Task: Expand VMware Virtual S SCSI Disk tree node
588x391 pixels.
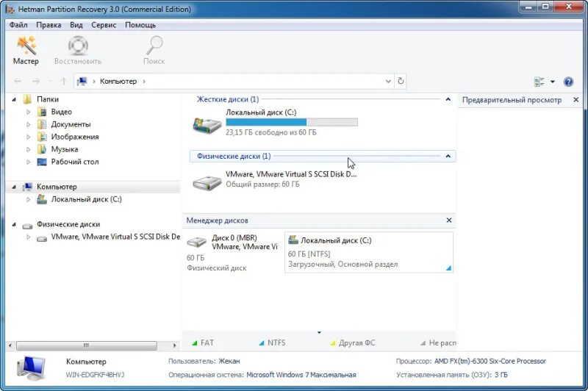Action: click(x=28, y=237)
